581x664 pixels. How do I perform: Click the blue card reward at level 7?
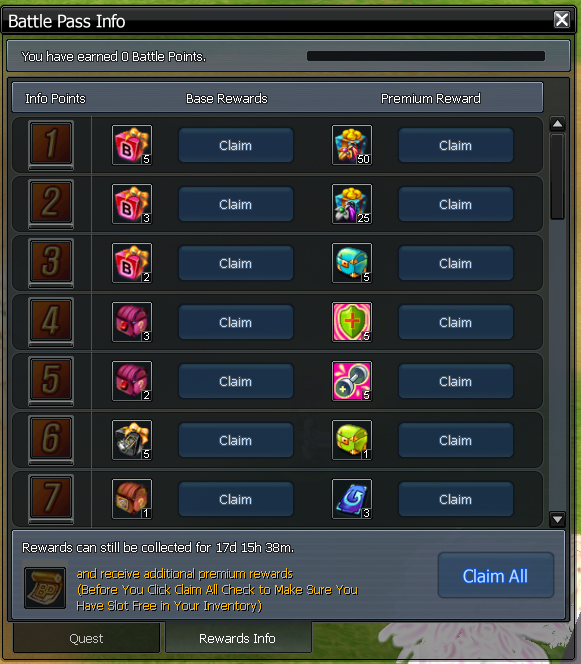(x=352, y=499)
